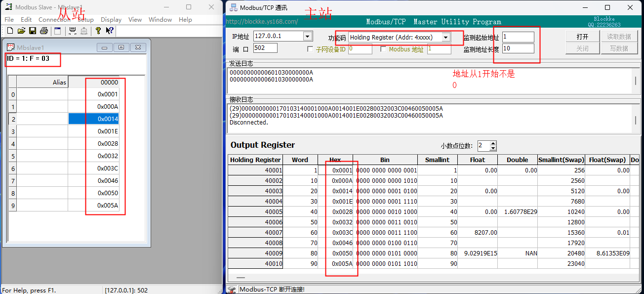The image size is (644, 294).
Task: Click the Smallint(Swap) column header
Action: coord(561,160)
